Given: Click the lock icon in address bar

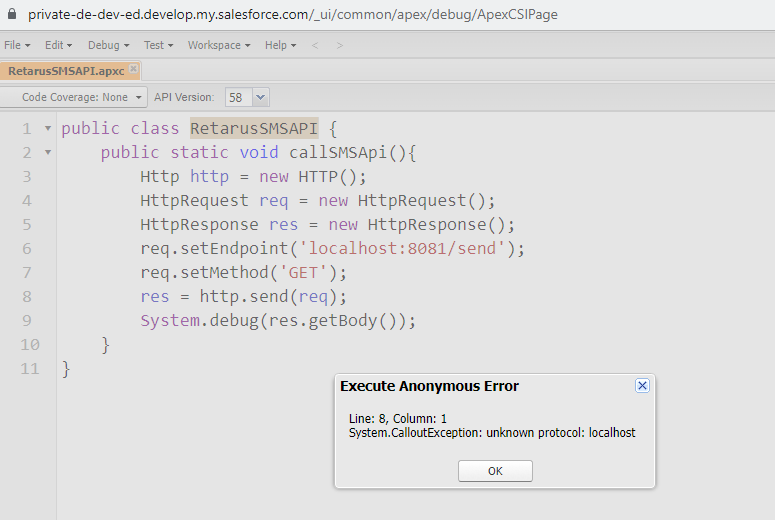Looking at the screenshot, I should (12, 15).
